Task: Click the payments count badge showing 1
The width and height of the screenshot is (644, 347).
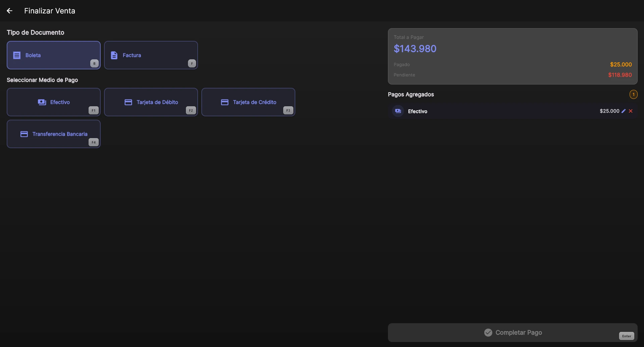Action: coord(633,95)
